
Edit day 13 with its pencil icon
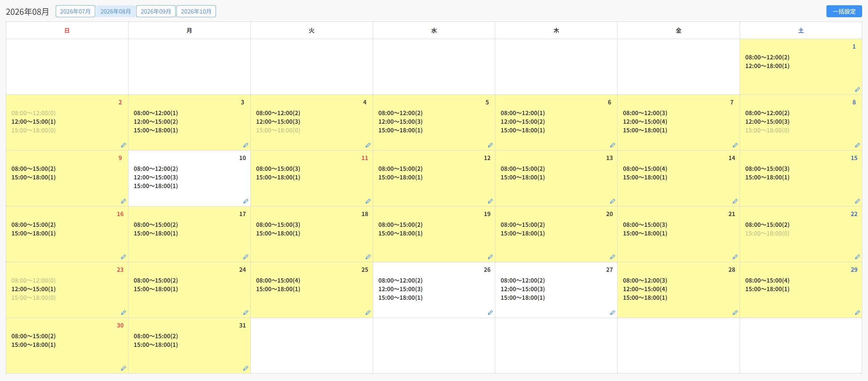(613, 201)
